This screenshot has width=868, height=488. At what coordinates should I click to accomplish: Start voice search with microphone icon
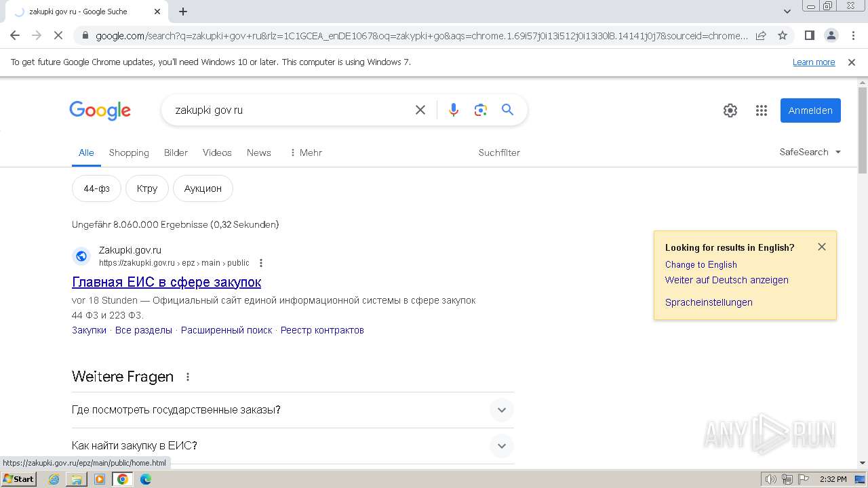pos(454,110)
